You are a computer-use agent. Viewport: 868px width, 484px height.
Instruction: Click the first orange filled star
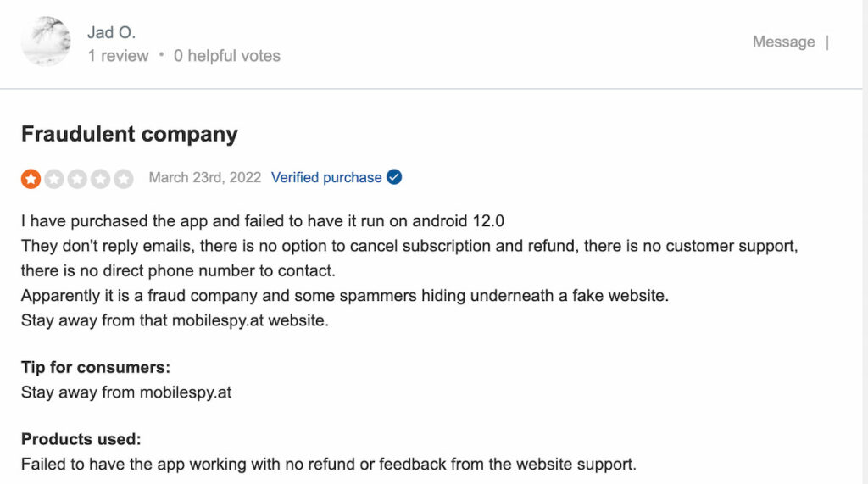point(31,178)
